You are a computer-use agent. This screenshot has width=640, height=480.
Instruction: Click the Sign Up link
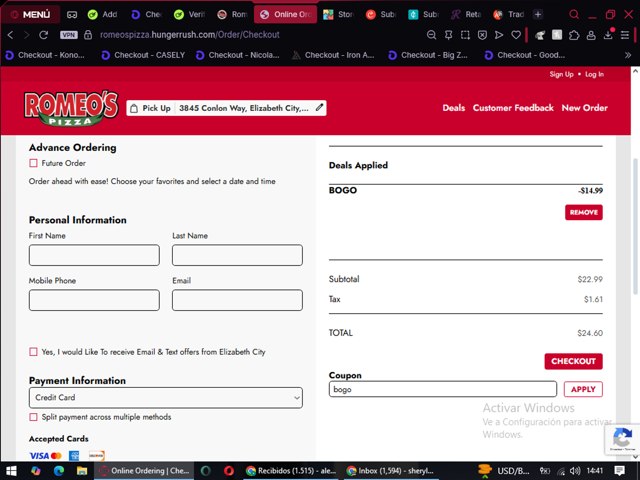tap(561, 74)
